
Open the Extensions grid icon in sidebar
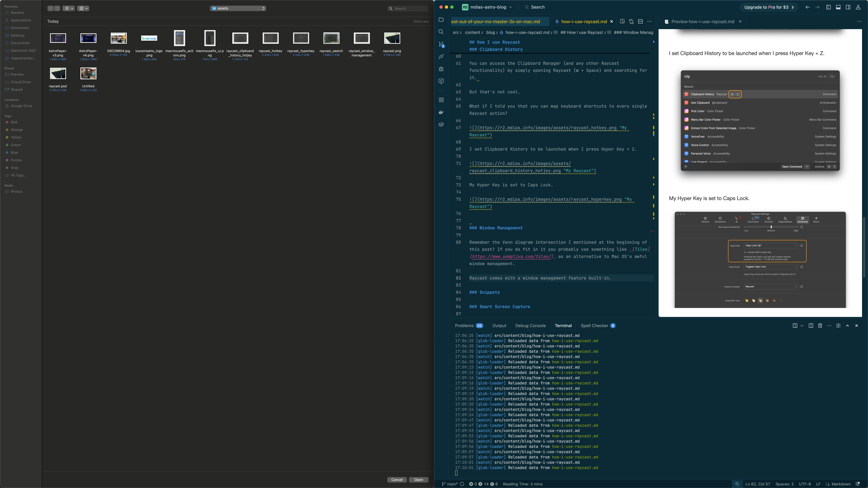pos(441,100)
